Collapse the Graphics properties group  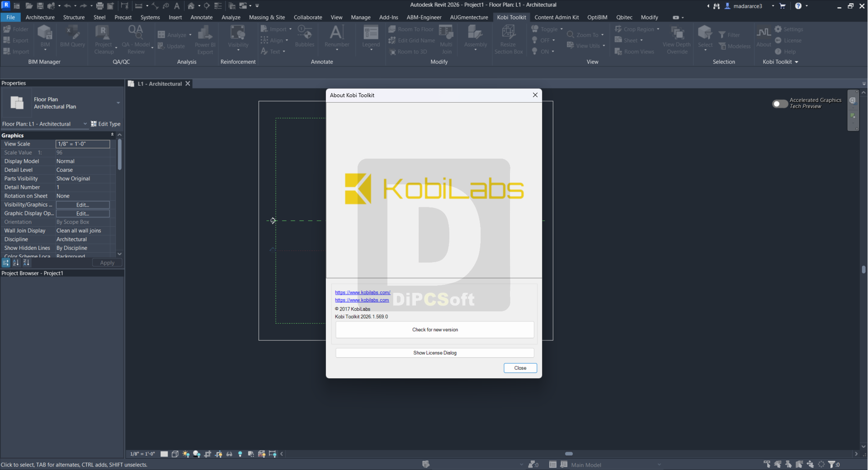112,135
